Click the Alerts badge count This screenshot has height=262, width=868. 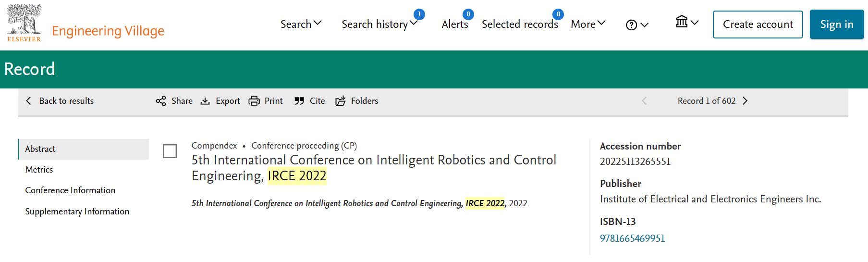click(468, 14)
